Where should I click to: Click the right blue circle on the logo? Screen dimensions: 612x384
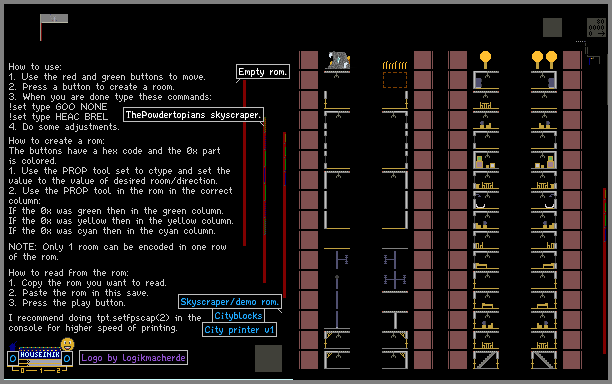point(67,358)
